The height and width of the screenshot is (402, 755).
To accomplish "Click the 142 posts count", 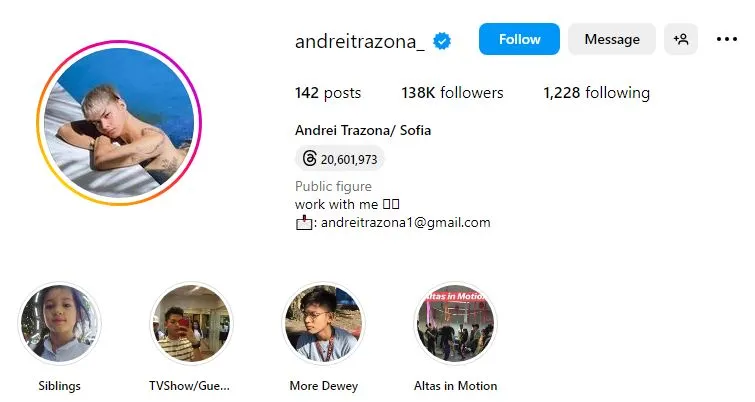I will pos(328,92).
